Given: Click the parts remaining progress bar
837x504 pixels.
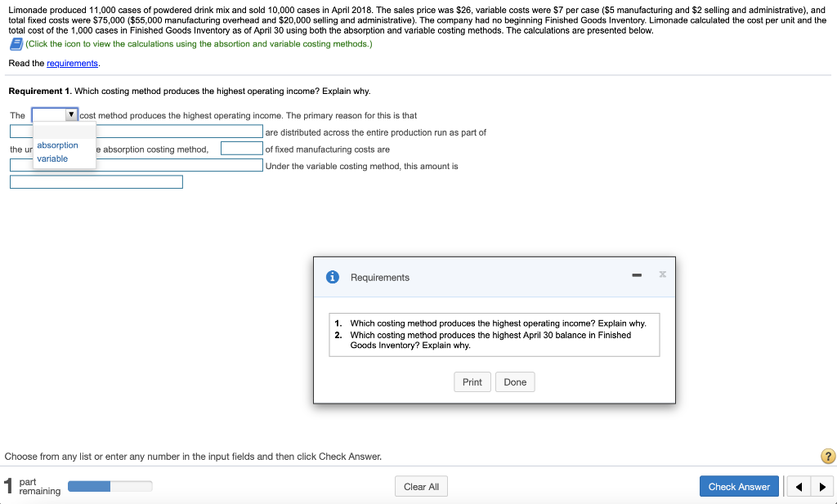Looking at the screenshot, I should [110, 486].
